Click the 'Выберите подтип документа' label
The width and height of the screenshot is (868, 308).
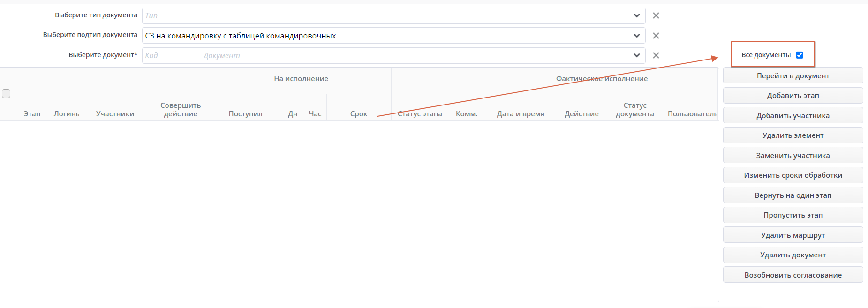(90, 35)
